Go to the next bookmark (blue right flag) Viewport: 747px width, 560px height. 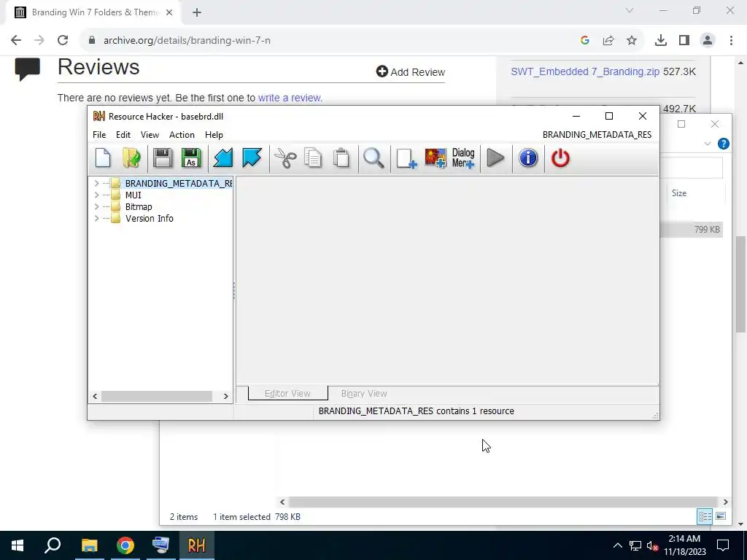(252, 158)
